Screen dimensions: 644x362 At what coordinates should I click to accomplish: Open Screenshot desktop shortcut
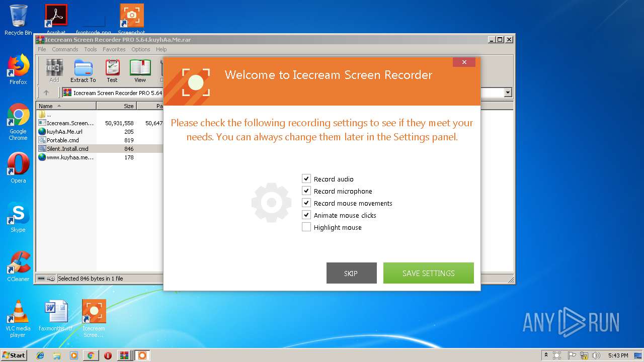pyautogui.click(x=132, y=19)
